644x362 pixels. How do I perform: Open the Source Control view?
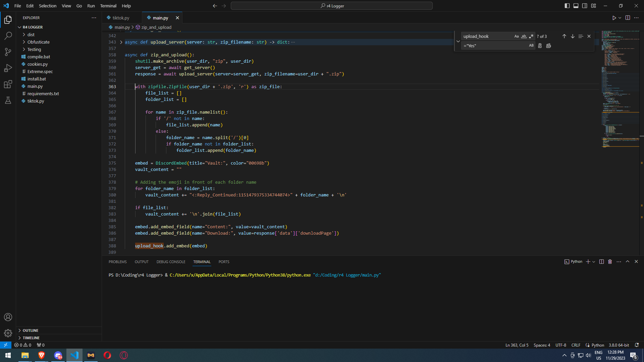click(8, 52)
